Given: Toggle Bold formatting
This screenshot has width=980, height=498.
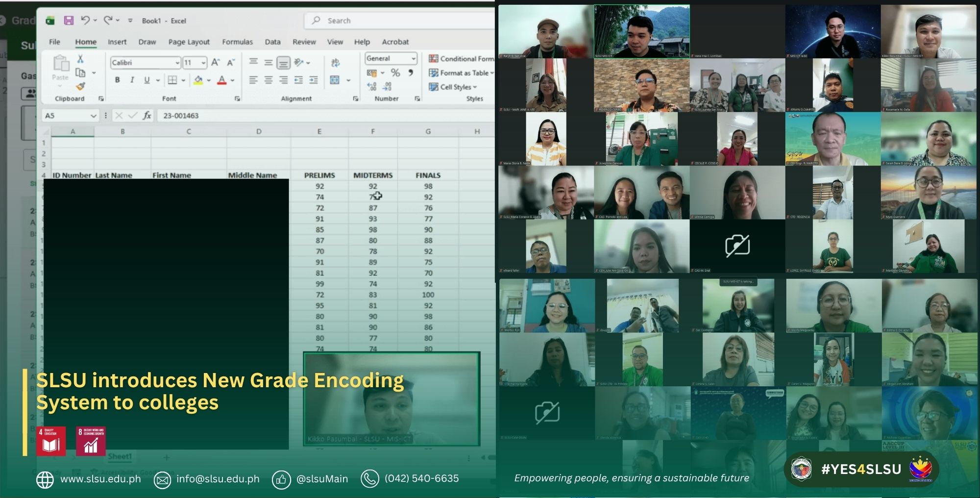Looking at the screenshot, I should (117, 80).
